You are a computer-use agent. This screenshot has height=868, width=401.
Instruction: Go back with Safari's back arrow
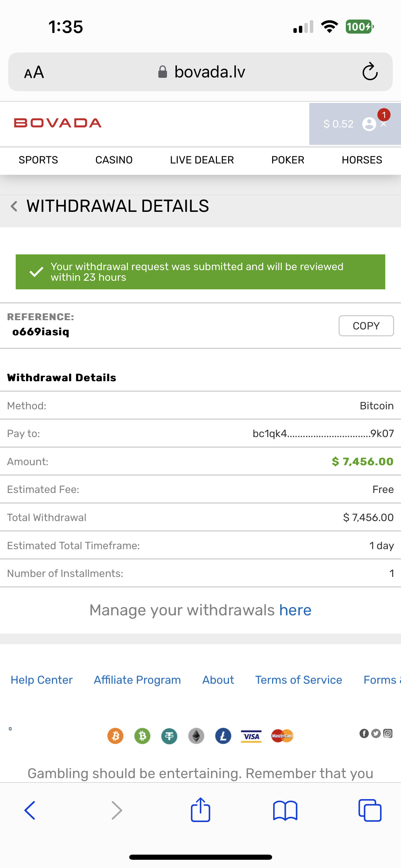tap(30, 810)
